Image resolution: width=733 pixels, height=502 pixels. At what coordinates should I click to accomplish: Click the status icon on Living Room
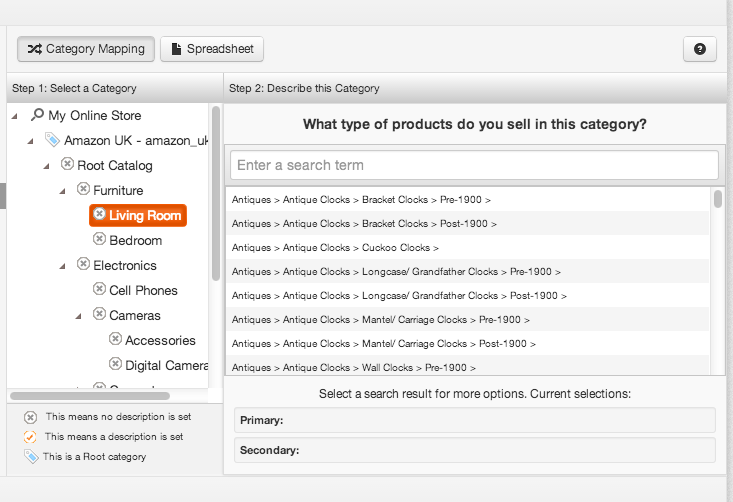click(x=99, y=214)
